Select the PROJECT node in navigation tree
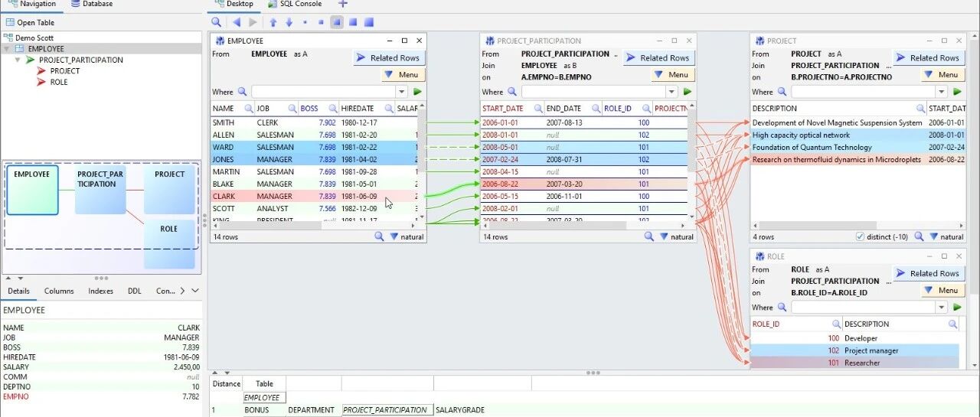Viewport: 980px width, 417px height. 64,70
